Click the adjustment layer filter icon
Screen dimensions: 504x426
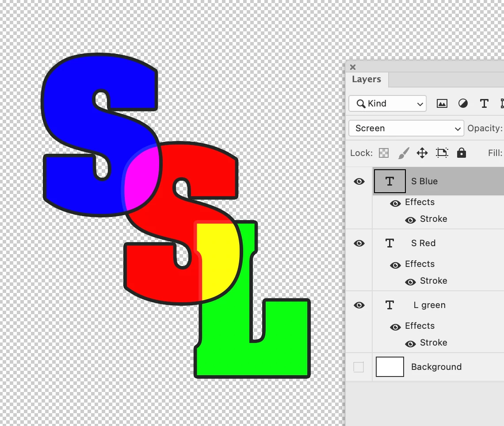[x=463, y=103]
